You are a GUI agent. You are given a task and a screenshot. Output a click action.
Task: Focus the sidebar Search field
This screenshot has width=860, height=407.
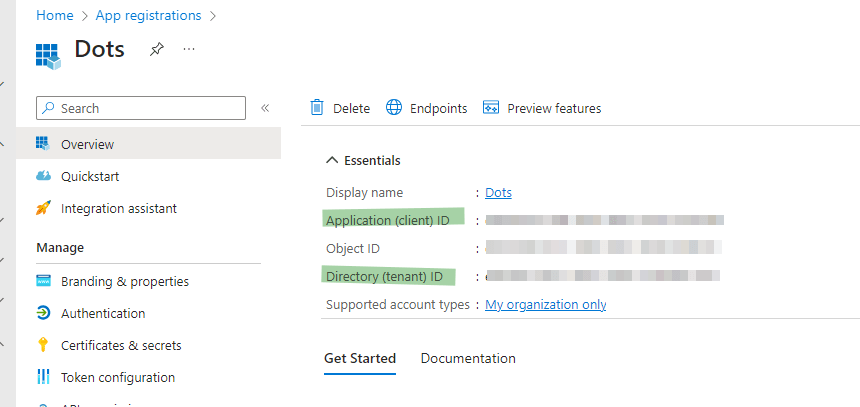point(141,108)
